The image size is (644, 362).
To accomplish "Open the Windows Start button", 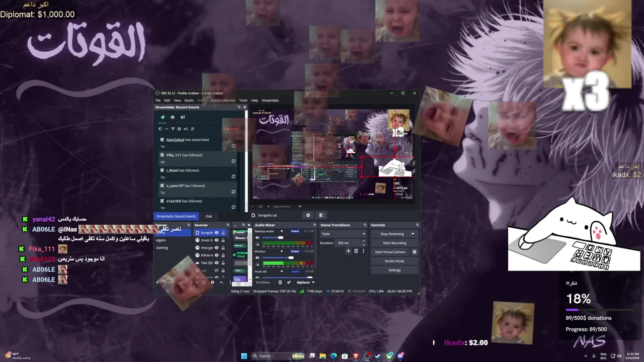I will (x=244, y=356).
